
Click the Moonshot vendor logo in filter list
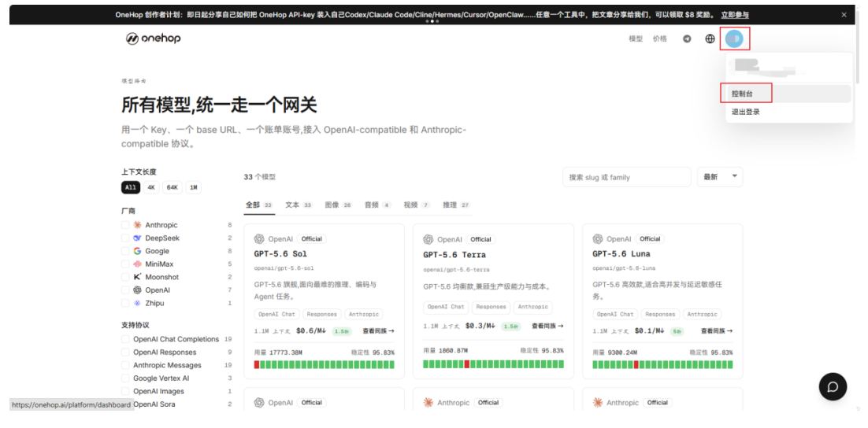(x=137, y=277)
